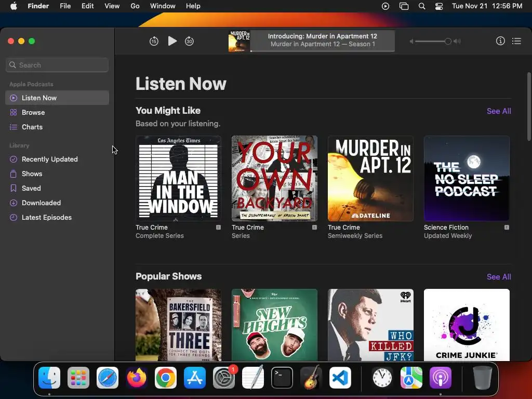The height and width of the screenshot is (399, 532).
Task: Open the Finder menu
Action: click(38, 6)
